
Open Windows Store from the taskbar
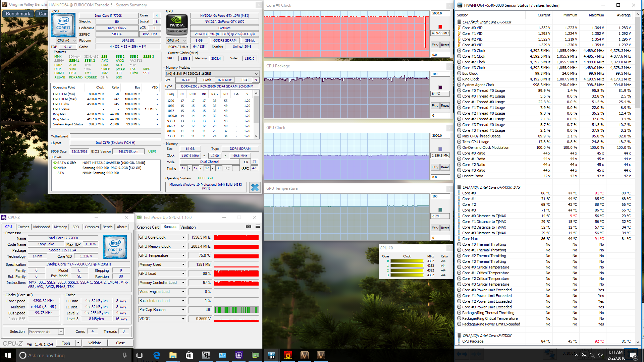189,355
